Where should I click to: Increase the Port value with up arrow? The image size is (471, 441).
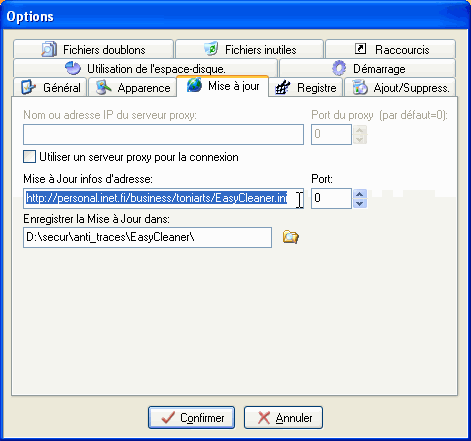(x=360, y=194)
